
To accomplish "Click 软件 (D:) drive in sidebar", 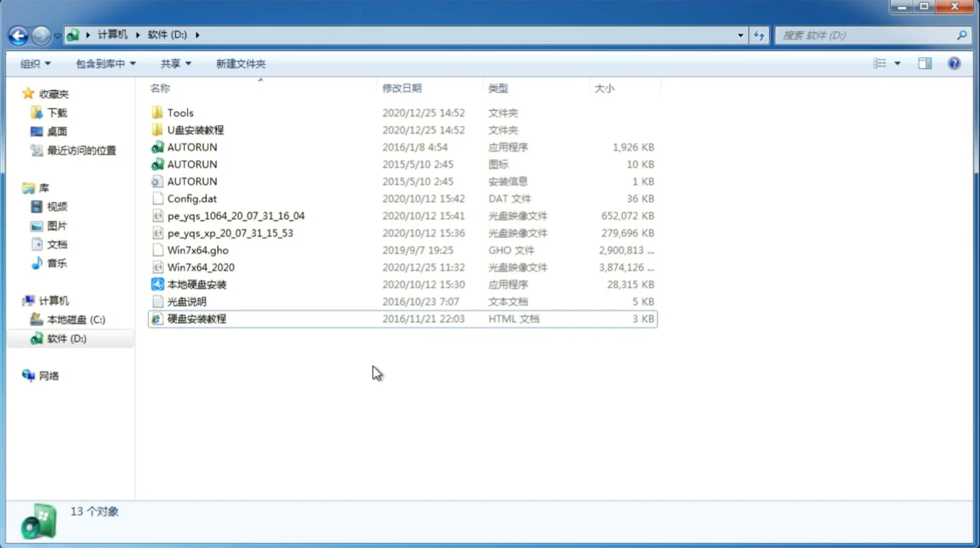I will coord(66,338).
